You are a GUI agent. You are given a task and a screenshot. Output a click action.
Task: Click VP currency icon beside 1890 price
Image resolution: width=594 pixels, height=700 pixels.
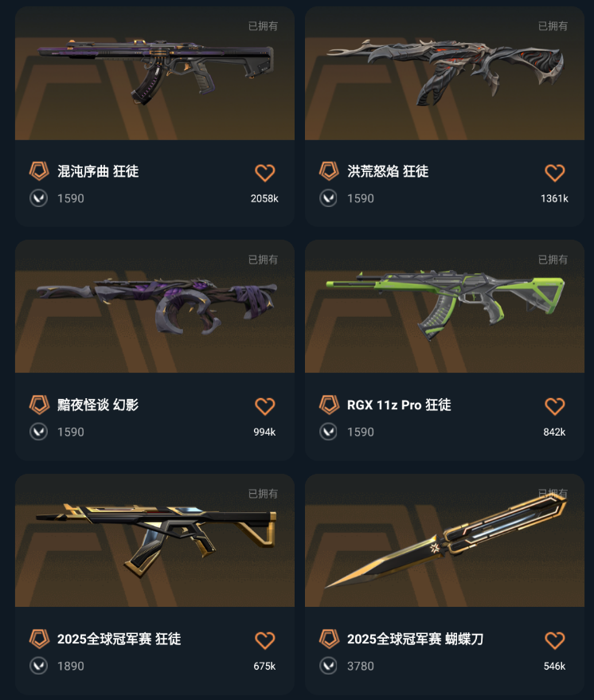click(x=38, y=666)
